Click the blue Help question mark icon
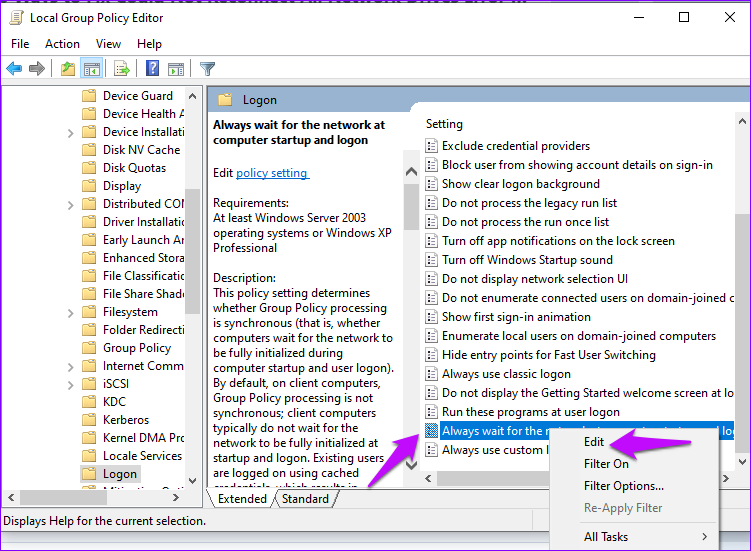 click(152, 68)
